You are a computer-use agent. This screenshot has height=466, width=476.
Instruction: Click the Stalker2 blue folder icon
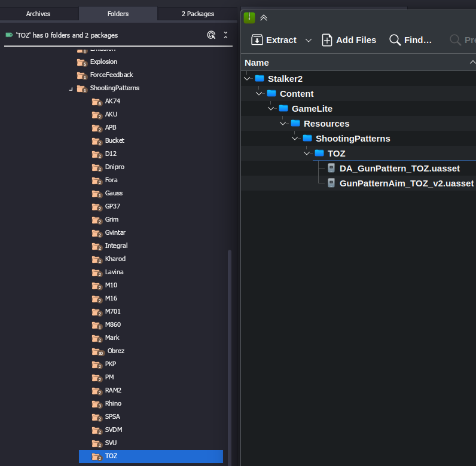(x=260, y=79)
